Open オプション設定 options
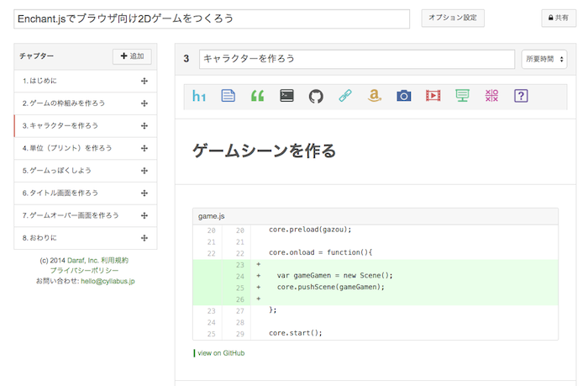 [x=453, y=18]
